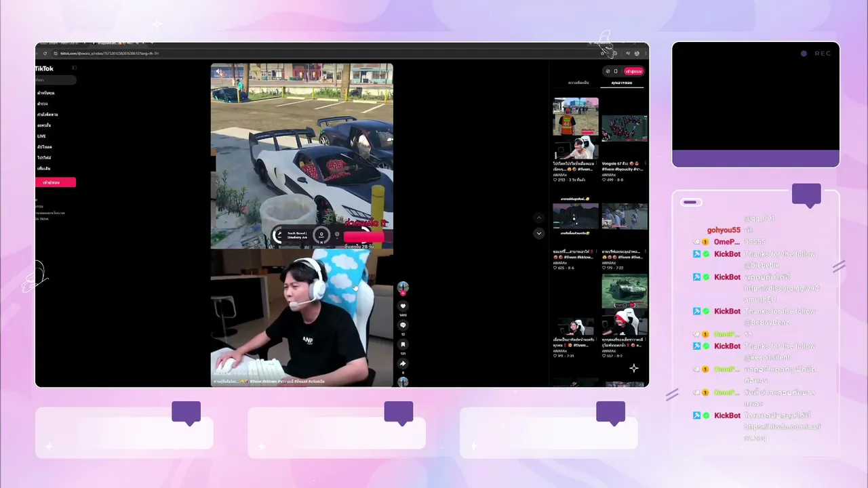
Task: Open the creator's avatar above the like button
Action: (x=403, y=287)
